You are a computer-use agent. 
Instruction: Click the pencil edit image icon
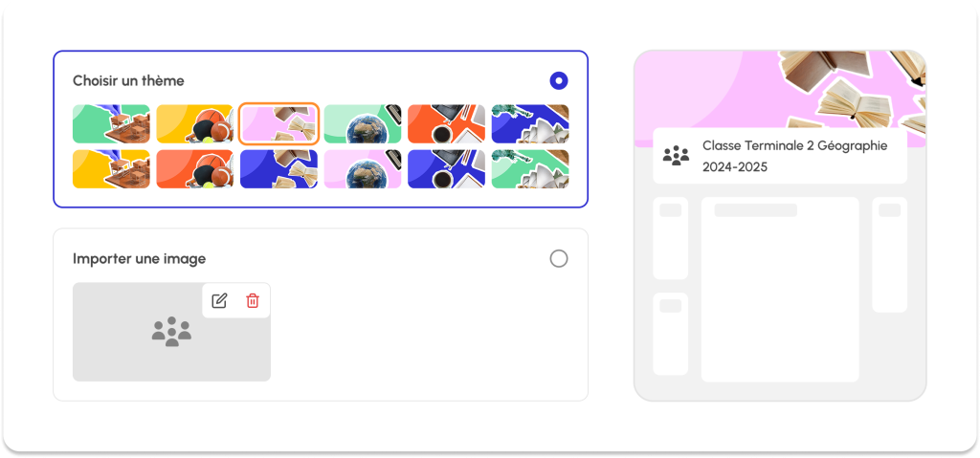coord(219,300)
